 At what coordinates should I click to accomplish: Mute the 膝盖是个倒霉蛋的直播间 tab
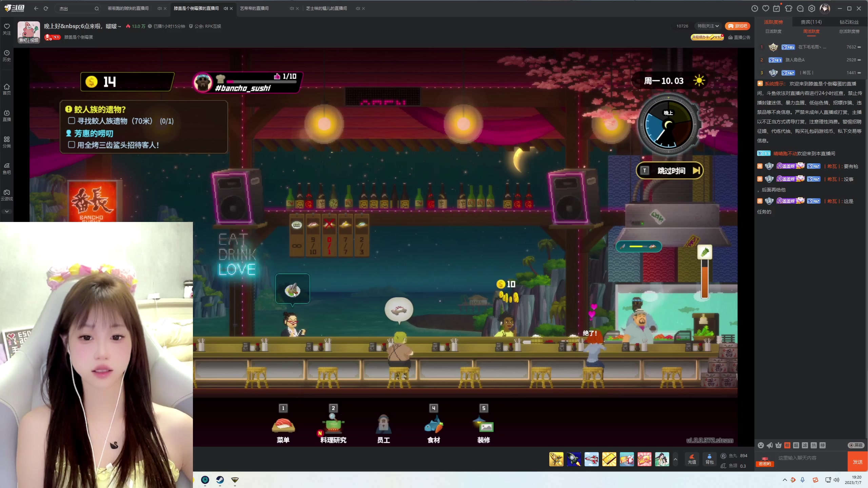pos(225,8)
